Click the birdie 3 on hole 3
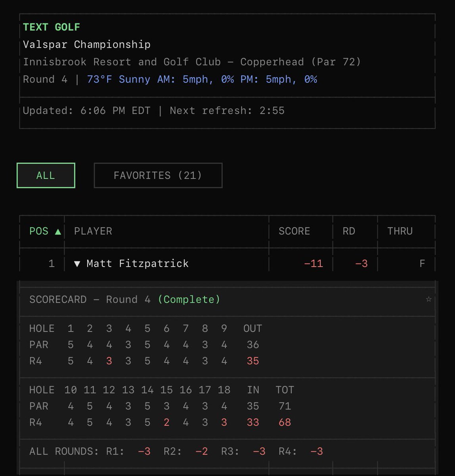The width and height of the screenshot is (455, 476). (x=109, y=361)
